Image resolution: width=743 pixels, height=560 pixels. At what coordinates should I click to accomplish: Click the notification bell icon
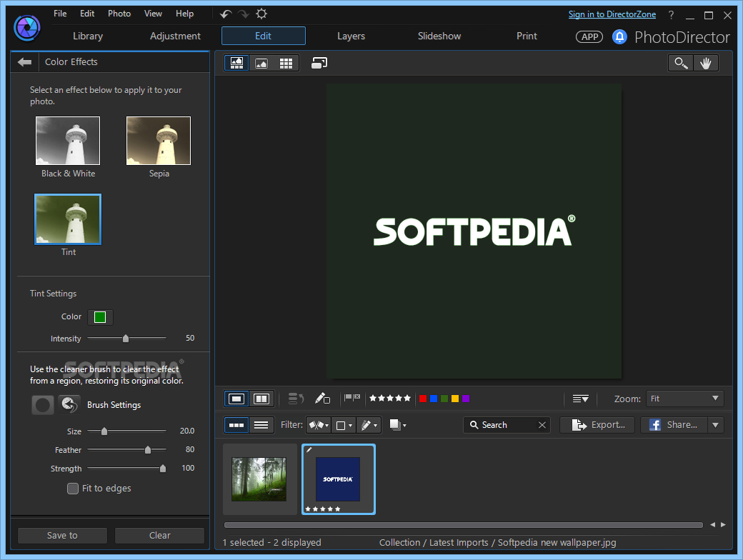tap(619, 36)
